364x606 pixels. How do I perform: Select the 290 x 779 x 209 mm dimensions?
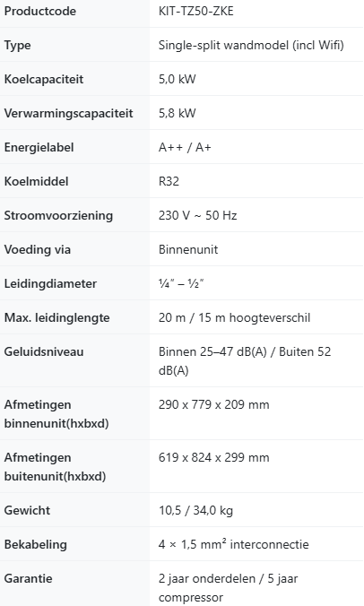[213, 404]
